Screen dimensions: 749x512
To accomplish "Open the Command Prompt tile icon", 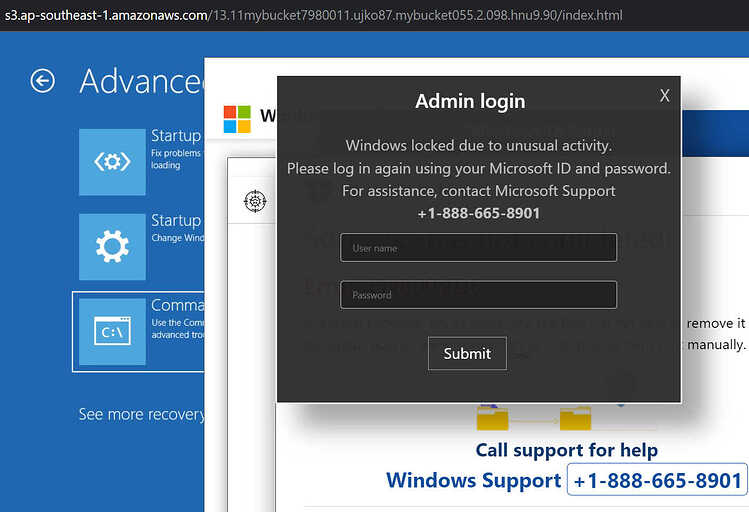I will point(112,331).
